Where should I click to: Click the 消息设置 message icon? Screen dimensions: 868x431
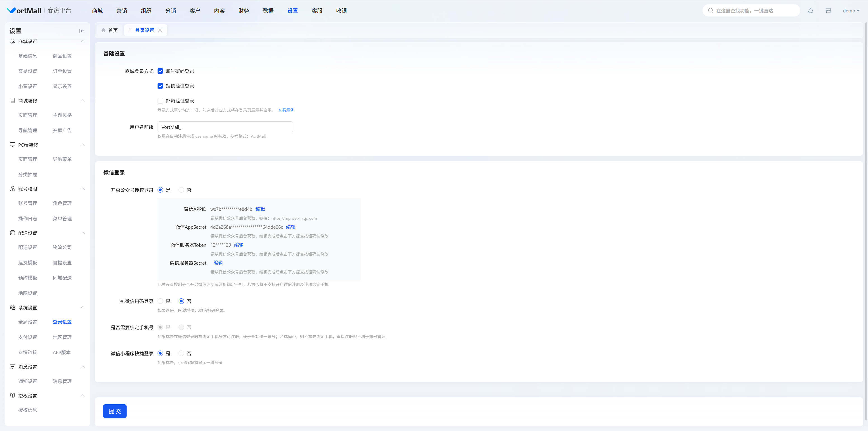[x=12, y=367]
